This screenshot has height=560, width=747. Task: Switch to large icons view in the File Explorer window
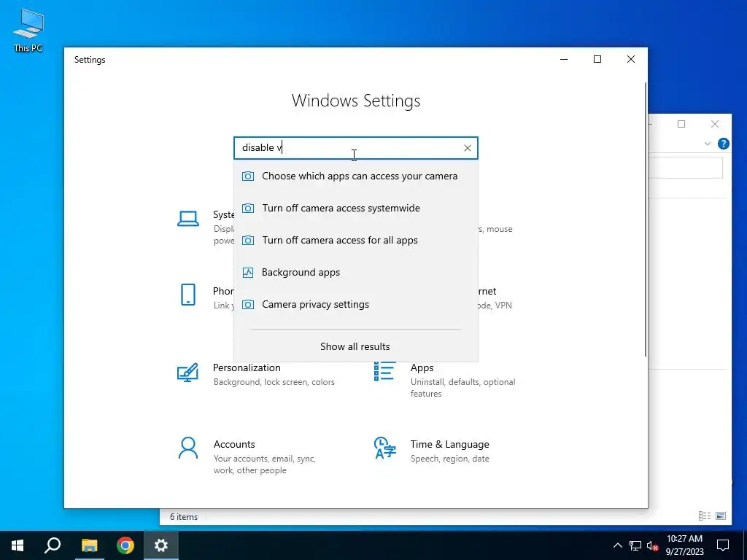click(x=721, y=516)
